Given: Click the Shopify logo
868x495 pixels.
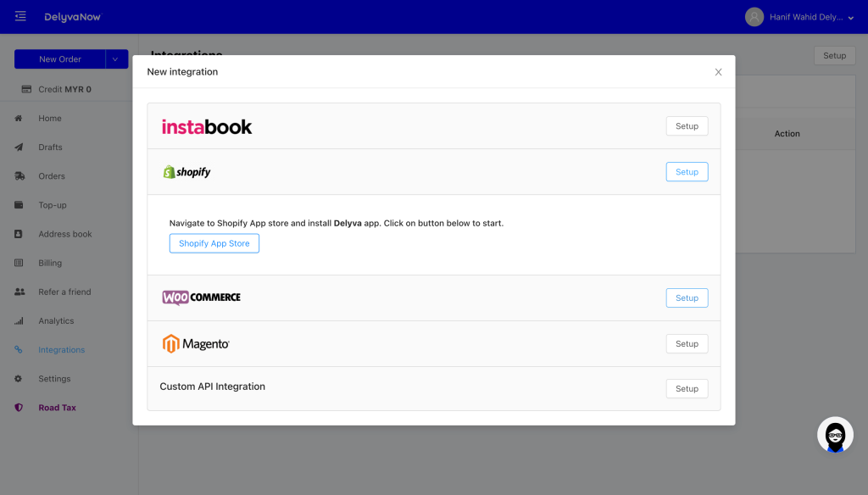Looking at the screenshot, I should [186, 172].
